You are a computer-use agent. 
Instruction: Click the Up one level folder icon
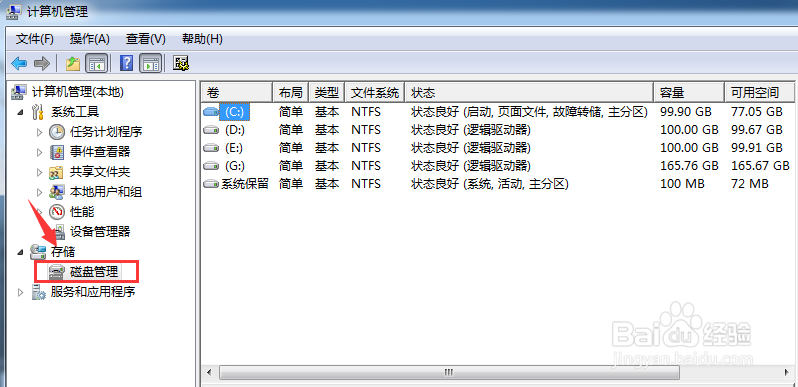point(73,64)
